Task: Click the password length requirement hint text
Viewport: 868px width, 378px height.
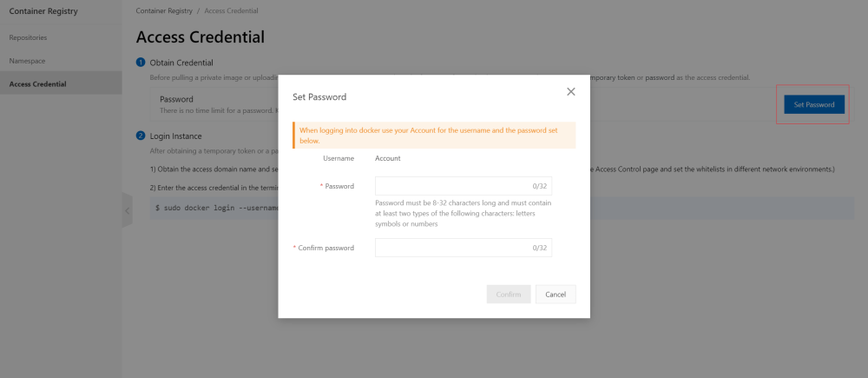Action: pos(463,213)
